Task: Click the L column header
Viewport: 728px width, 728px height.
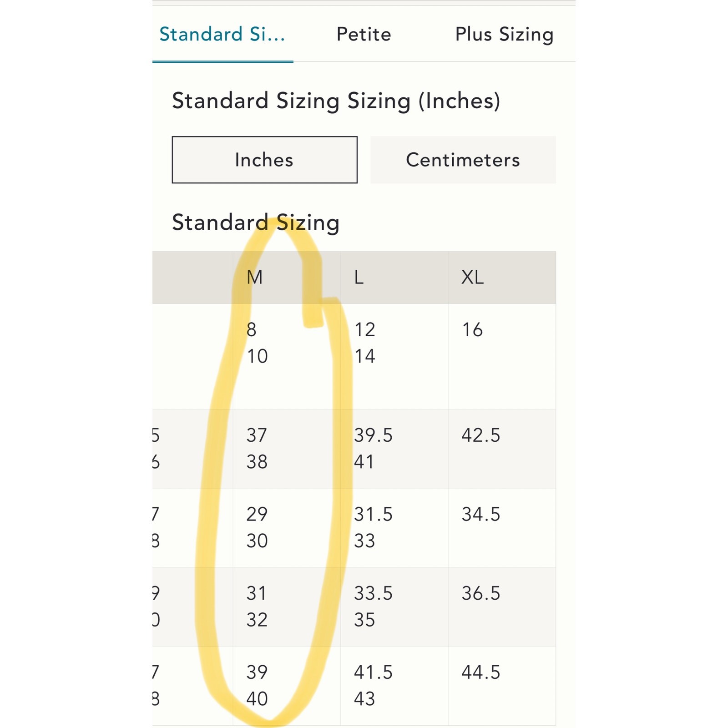Action: tap(359, 277)
